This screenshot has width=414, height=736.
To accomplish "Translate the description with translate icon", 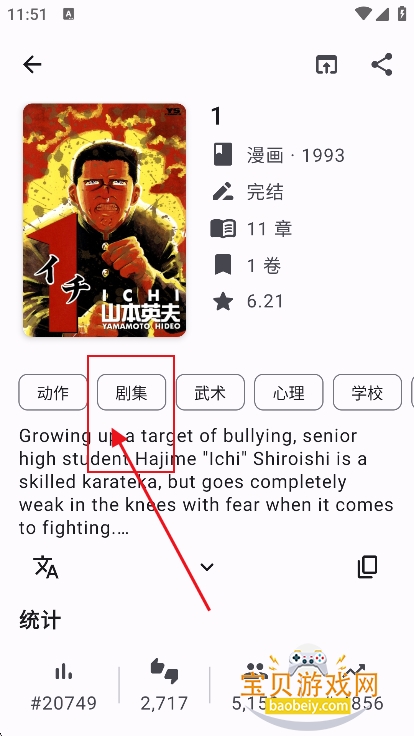I will tap(46, 567).
